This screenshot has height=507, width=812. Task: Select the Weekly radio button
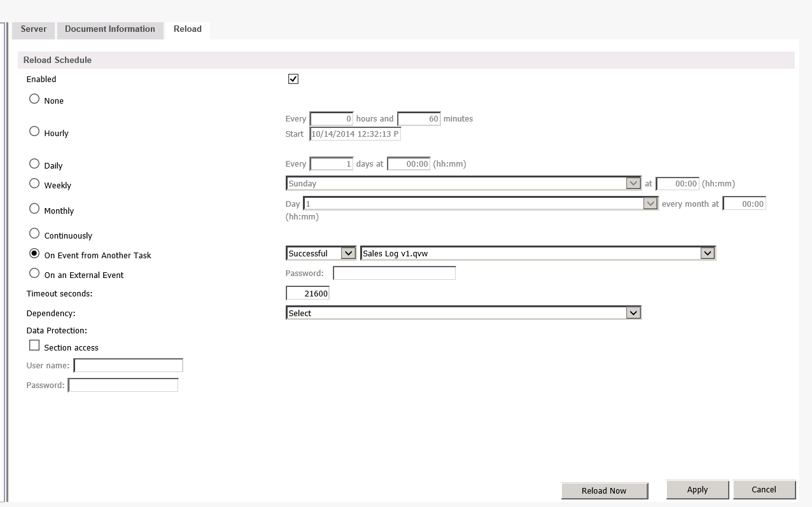34,184
